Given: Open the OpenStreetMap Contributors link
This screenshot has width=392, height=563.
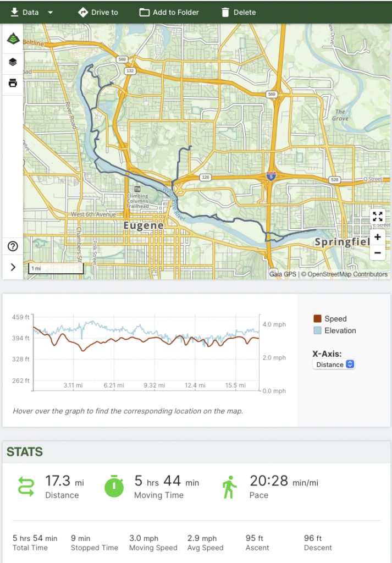Looking at the screenshot, I should tap(347, 274).
